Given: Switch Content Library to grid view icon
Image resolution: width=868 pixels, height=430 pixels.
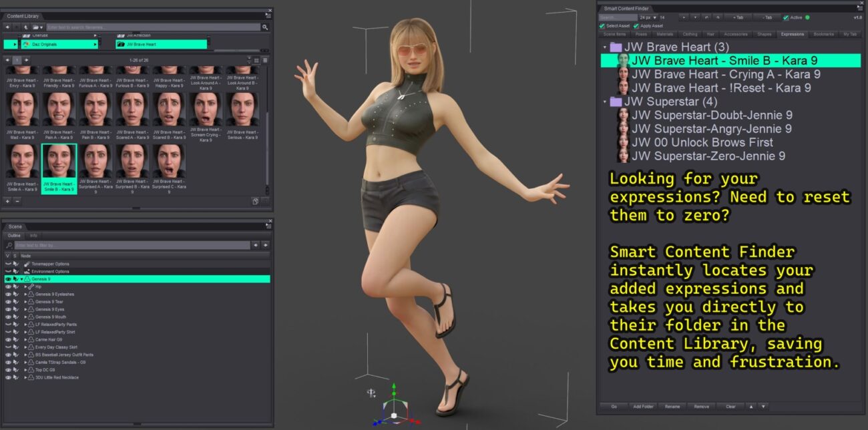Looking at the screenshot, I should 256,60.
